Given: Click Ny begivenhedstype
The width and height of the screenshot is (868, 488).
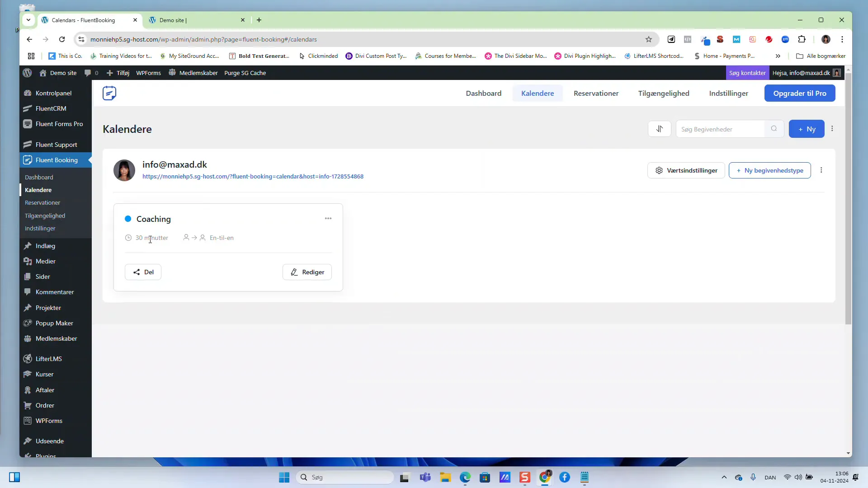Looking at the screenshot, I should pyautogui.click(x=770, y=170).
